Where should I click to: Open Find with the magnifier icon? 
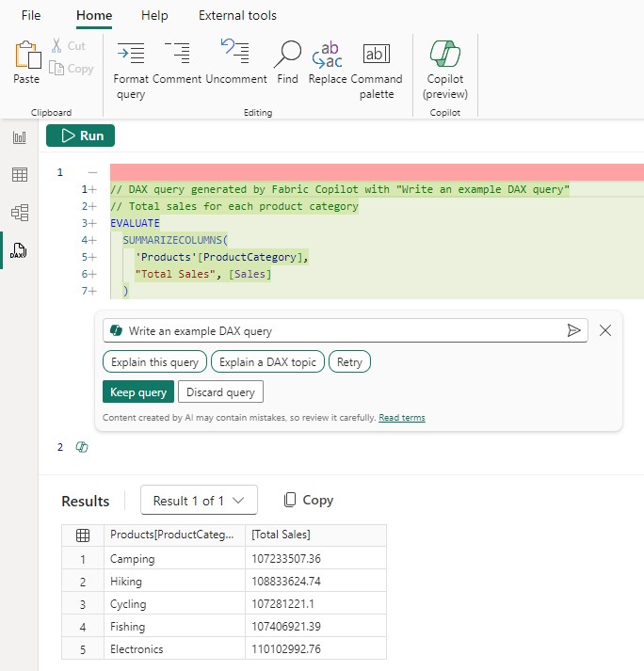287,54
